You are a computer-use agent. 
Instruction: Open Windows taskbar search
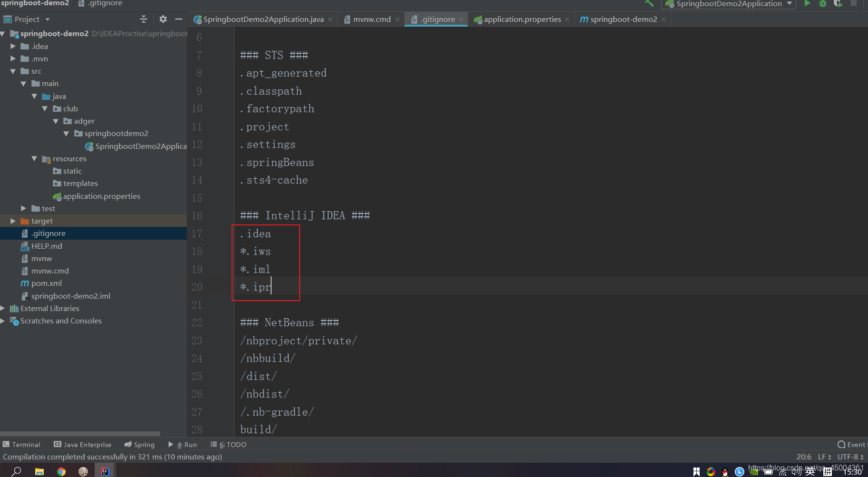tap(17, 471)
